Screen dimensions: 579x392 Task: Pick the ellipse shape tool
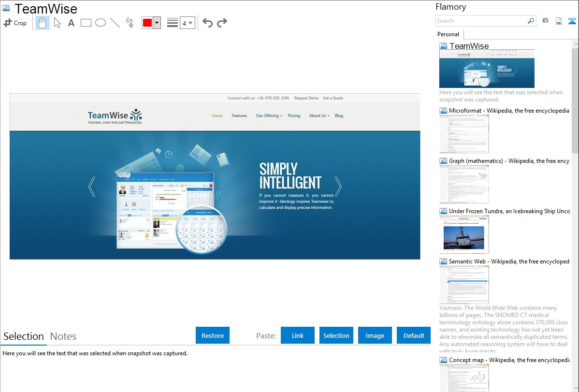[101, 23]
